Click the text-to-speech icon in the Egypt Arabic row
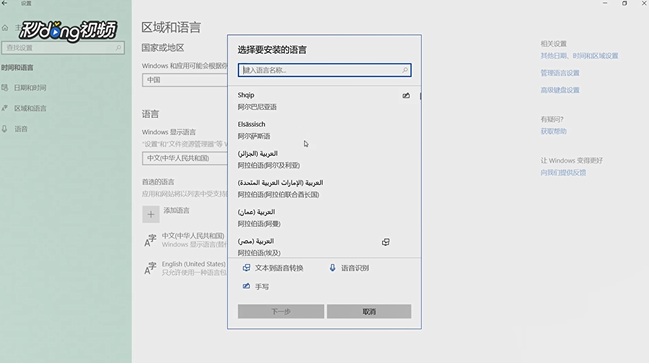The height and width of the screenshot is (363, 649). (385, 242)
